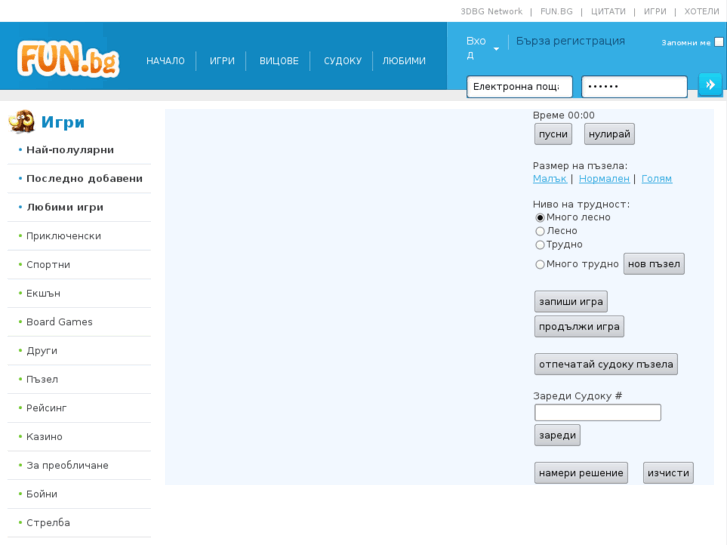This screenshot has height=545, width=727.
Task: Open Спортни games category
Action: coord(48,265)
